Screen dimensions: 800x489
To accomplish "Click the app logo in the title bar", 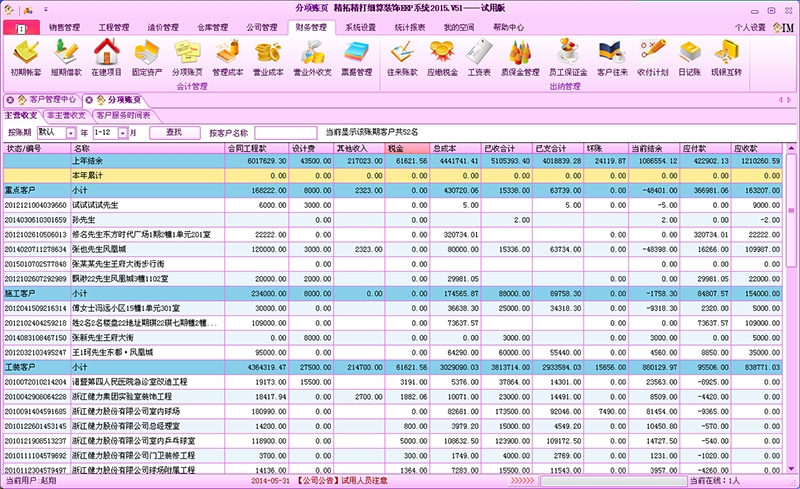I will click(8, 9).
